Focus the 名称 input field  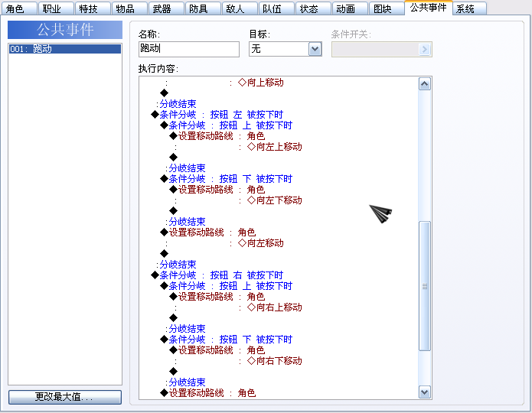pos(189,49)
